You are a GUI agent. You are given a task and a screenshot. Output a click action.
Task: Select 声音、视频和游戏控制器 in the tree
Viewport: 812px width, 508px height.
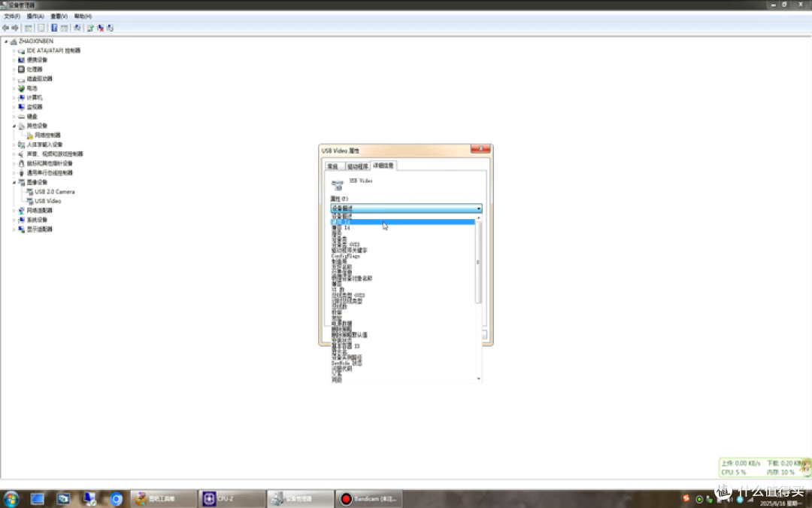point(55,154)
